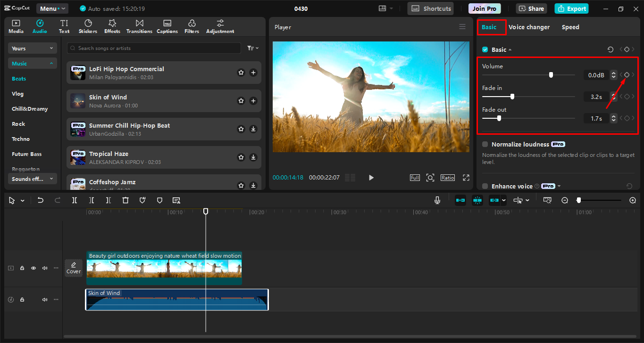Click the microphone record voiceover icon

(x=437, y=200)
